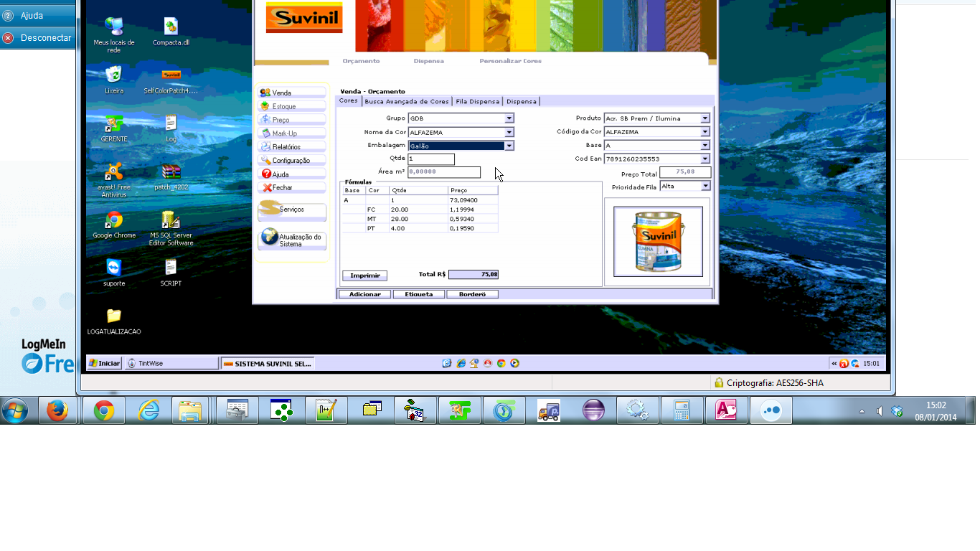This screenshot has height=551, width=980.
Task: Open Internet Explorer from Windows taskbar
Action: [149, 410]
